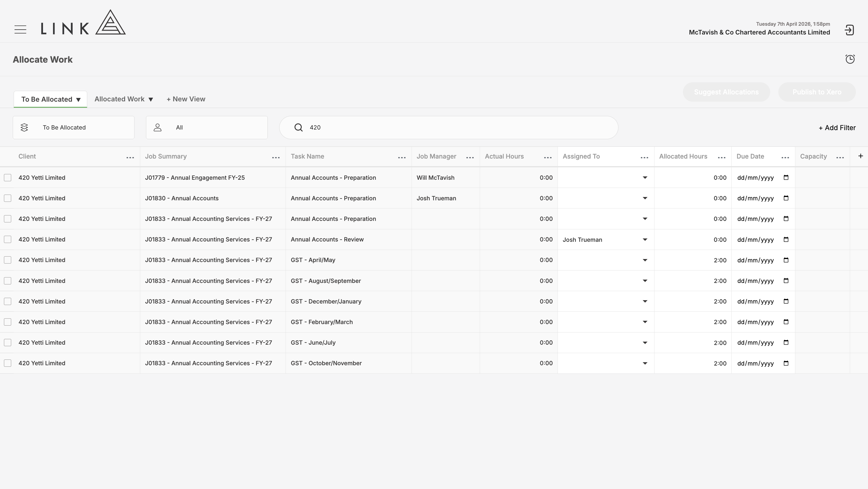This screenshot has width=868, height=489.
Task: Click J01830 - Annual Accounts job summary
Action: pyautogui.click(x=182, y=199)
